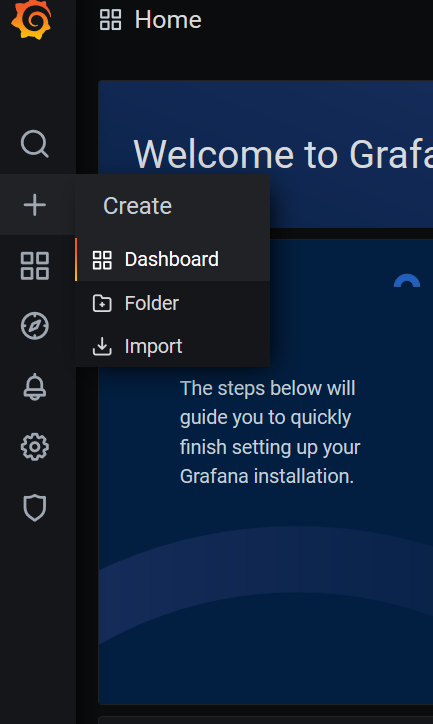Open the Dashboards four-squares sidebar icon

[x=35, y=265]
